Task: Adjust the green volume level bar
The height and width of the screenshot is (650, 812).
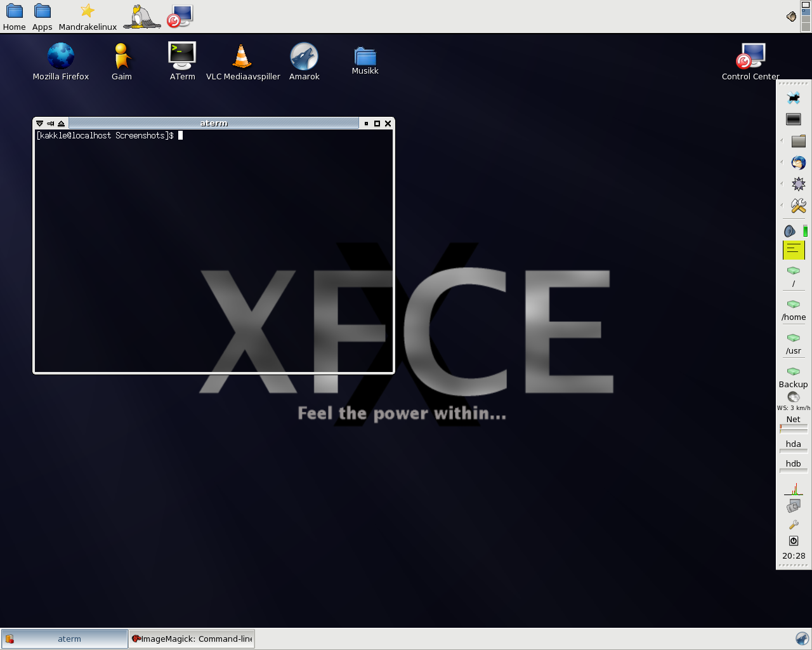Action: pyautogui.click(x=805, y=231)
